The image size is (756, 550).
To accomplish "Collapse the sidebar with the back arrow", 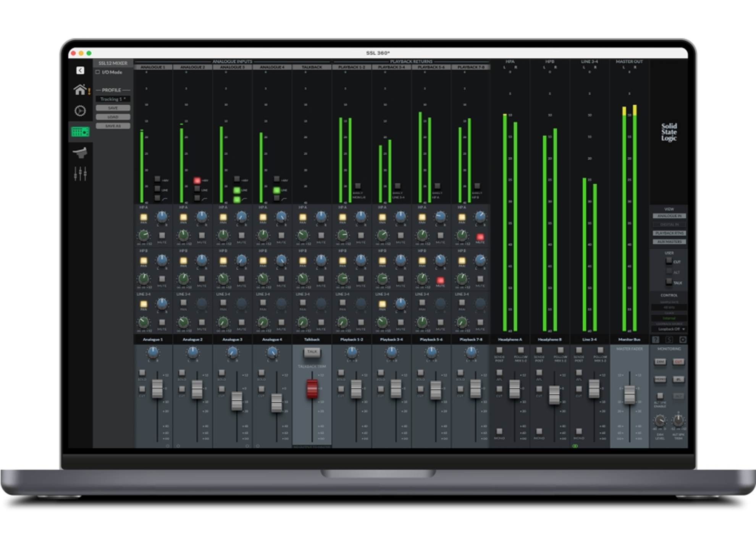I will coord(80,70).
